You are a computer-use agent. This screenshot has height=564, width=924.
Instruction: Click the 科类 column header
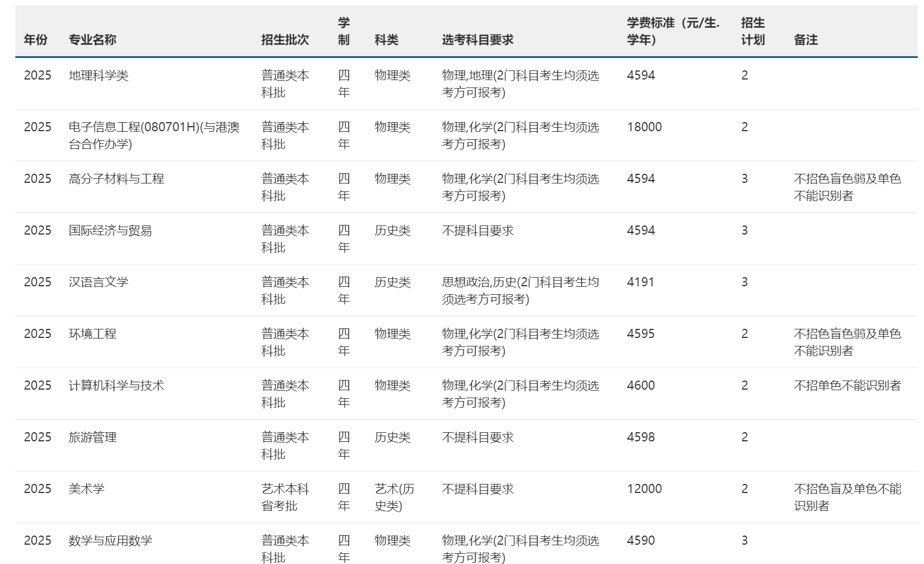pos(386,40)
